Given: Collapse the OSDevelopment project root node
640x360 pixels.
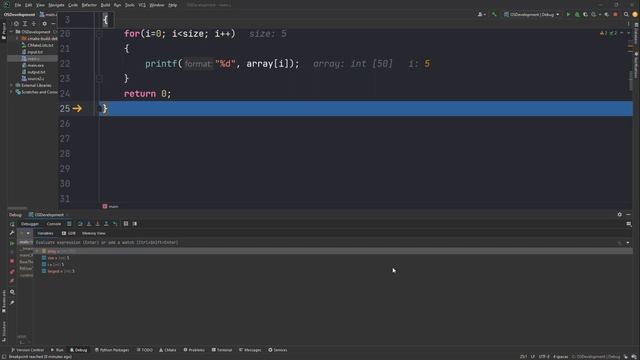Looking at the screenshot, I should pyautogui.click(x=11, y=32).
